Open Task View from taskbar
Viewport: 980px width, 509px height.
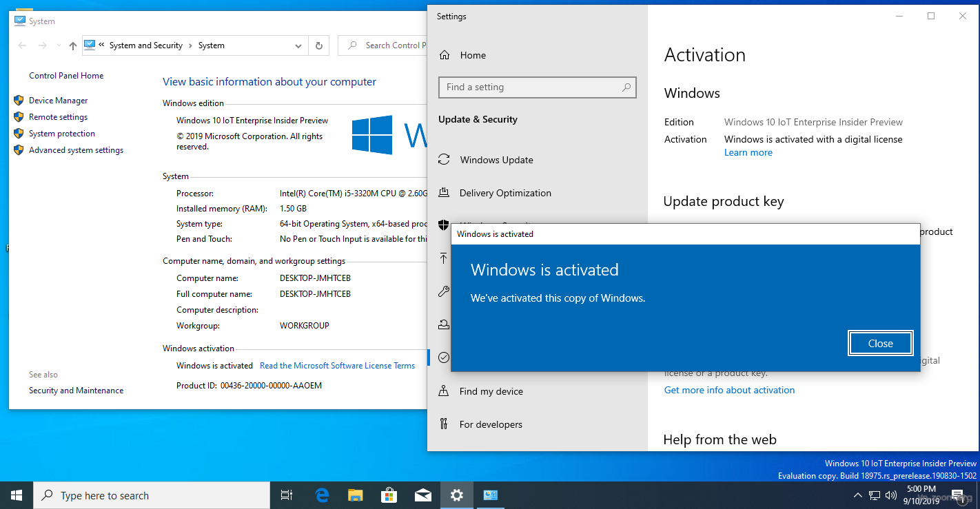[287, 495]
